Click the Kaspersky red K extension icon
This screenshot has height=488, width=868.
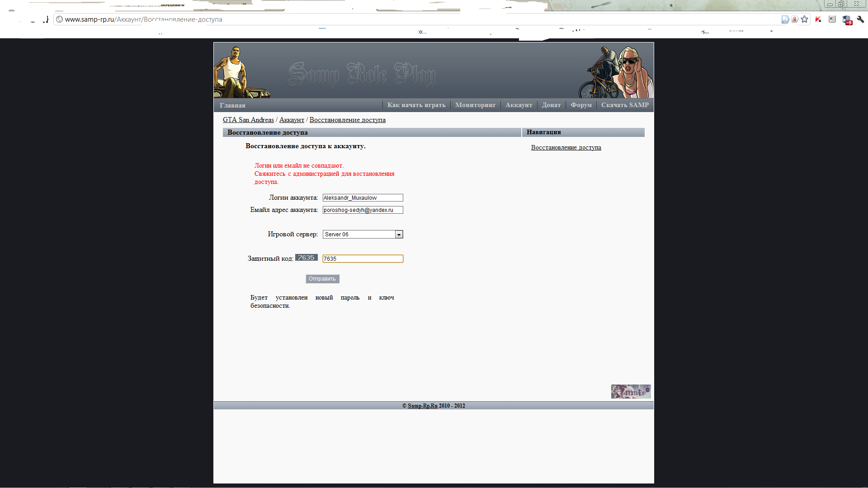[x=818, y=19]
